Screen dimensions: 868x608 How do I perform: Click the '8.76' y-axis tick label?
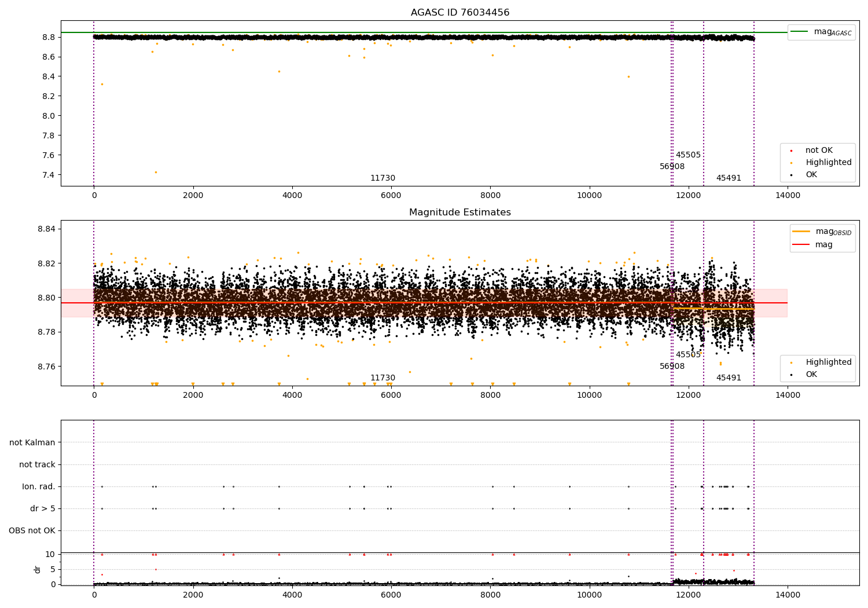click(46, 367)
